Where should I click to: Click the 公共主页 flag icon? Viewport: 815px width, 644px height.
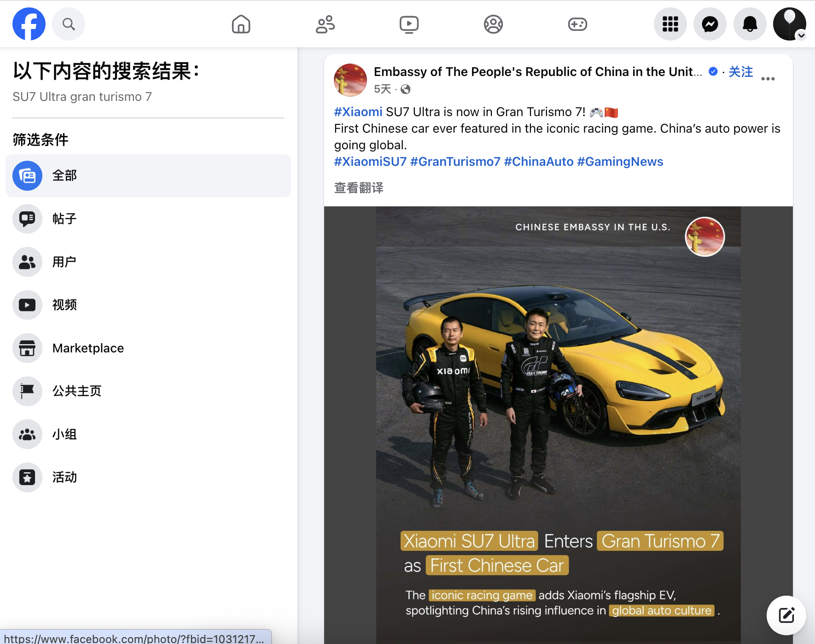[x=27, y=391]
